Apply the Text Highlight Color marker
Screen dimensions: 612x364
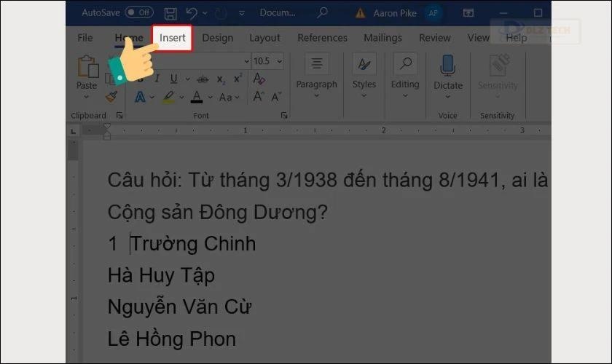click(168, 97)
